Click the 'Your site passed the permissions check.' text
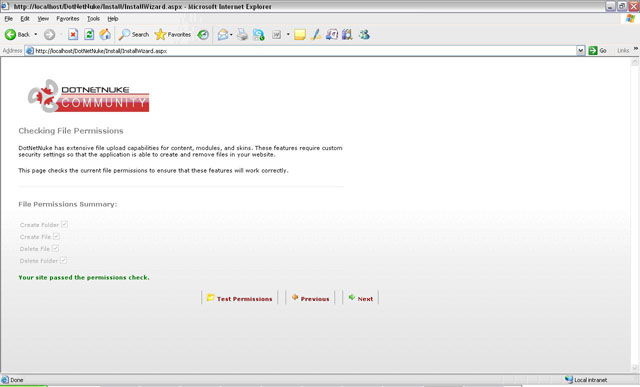 pos(84,277)
